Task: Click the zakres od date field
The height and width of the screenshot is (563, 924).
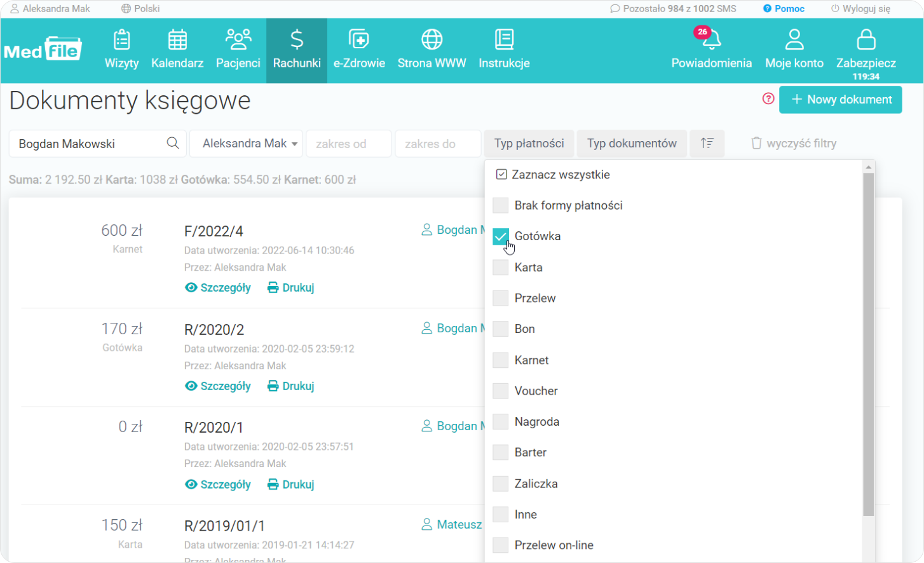Action: coord(349,144)
